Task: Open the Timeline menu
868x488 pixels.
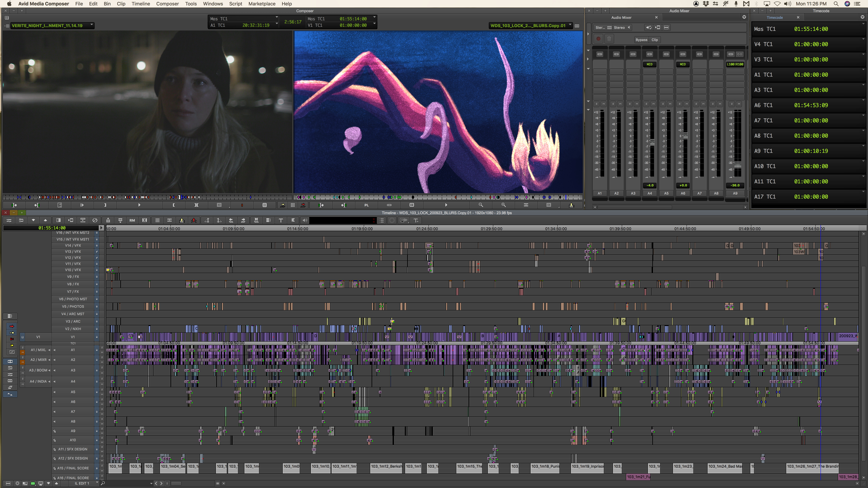Action: (x=141, y=4)
